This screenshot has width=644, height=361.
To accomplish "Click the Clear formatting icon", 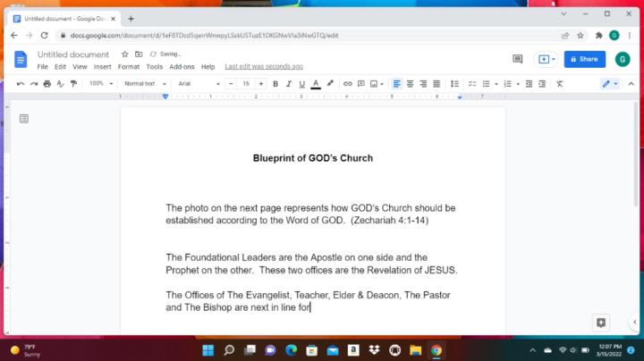I will 560,84.
